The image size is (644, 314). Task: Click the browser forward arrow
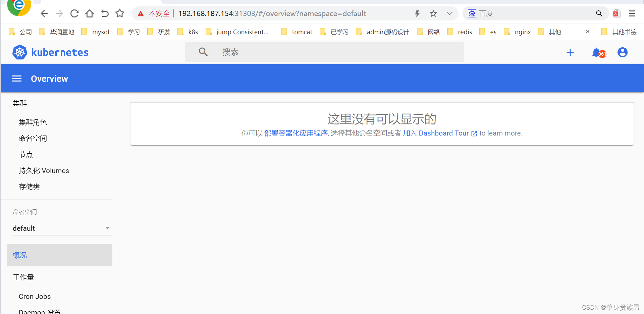59,13
